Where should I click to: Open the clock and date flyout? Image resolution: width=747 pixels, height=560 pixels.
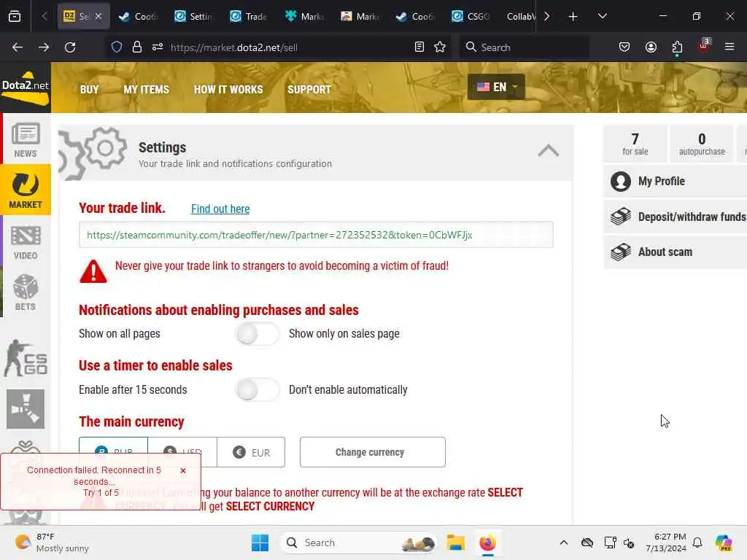click(665, 542)
